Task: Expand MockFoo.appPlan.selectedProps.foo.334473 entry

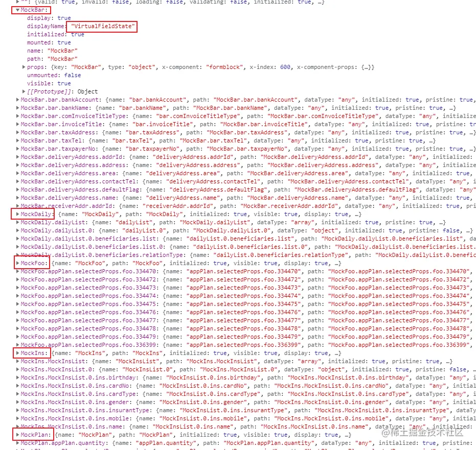Action: pyautogui.click(x=17, y=288)
